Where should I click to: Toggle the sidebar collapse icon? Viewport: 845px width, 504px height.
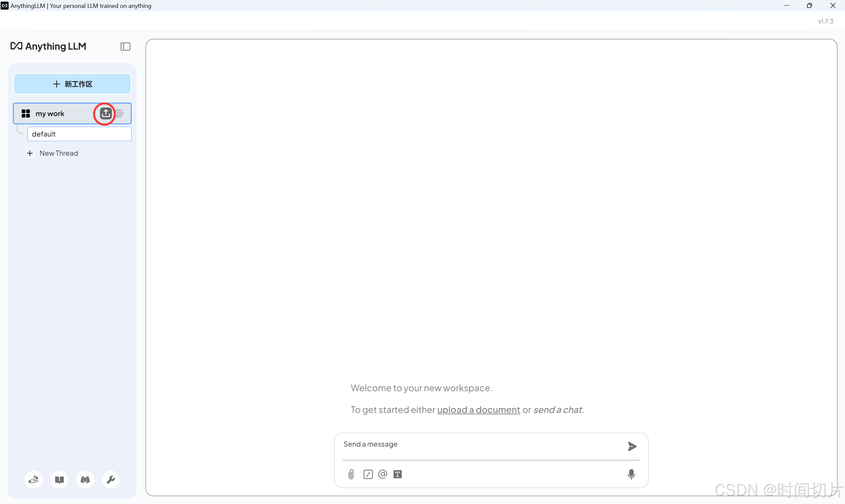(125, 47)
